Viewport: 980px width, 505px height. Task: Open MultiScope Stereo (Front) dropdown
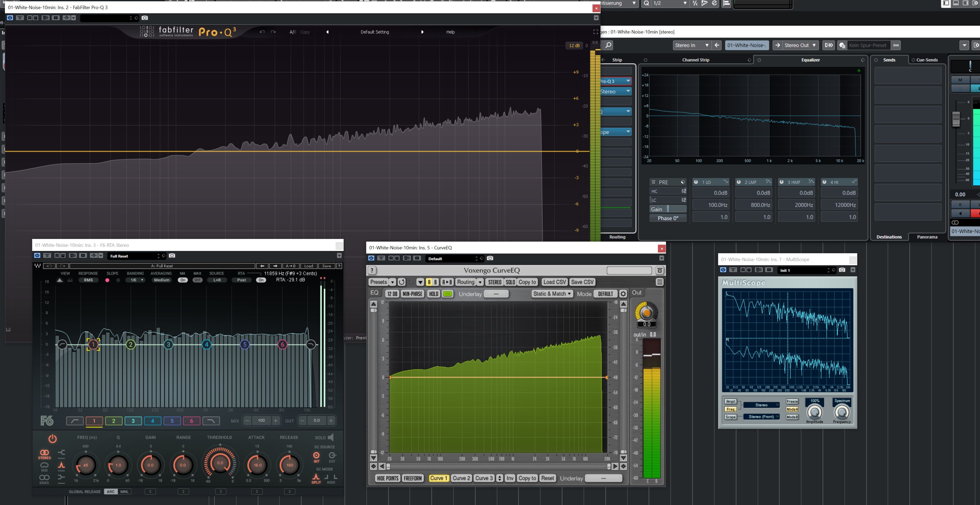click(x=762, y=417)
